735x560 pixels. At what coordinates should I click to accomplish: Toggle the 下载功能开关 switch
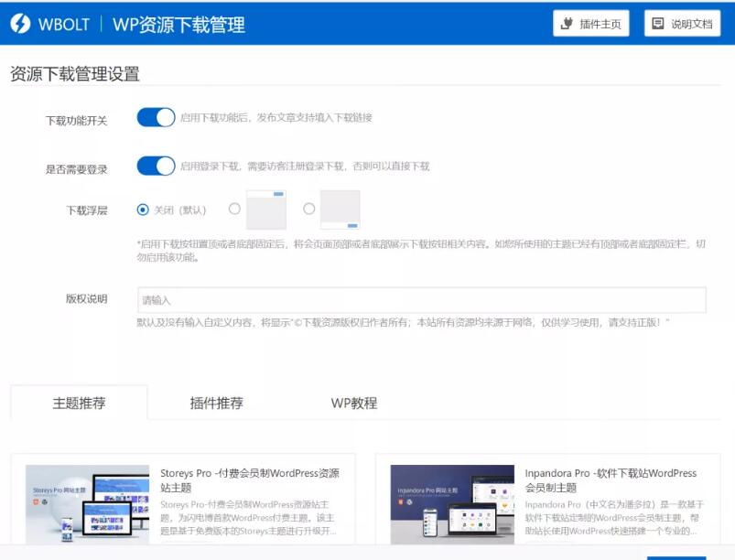click(156, 118)
